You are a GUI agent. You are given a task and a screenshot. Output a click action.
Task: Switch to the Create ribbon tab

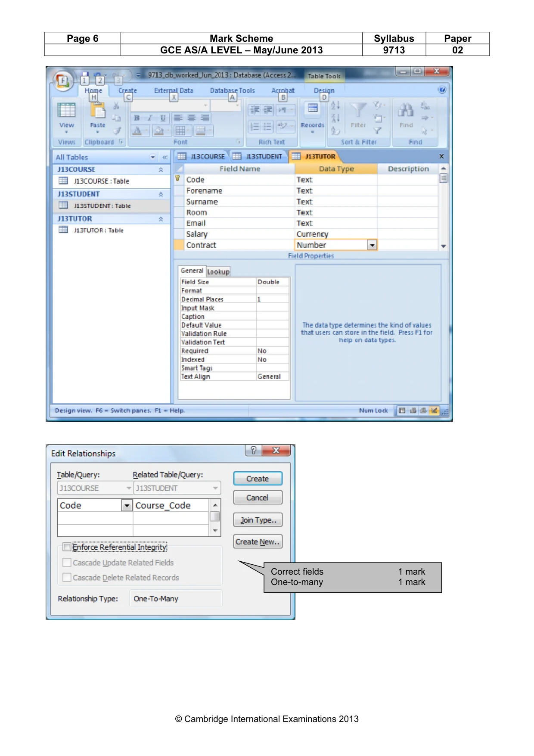127,91
